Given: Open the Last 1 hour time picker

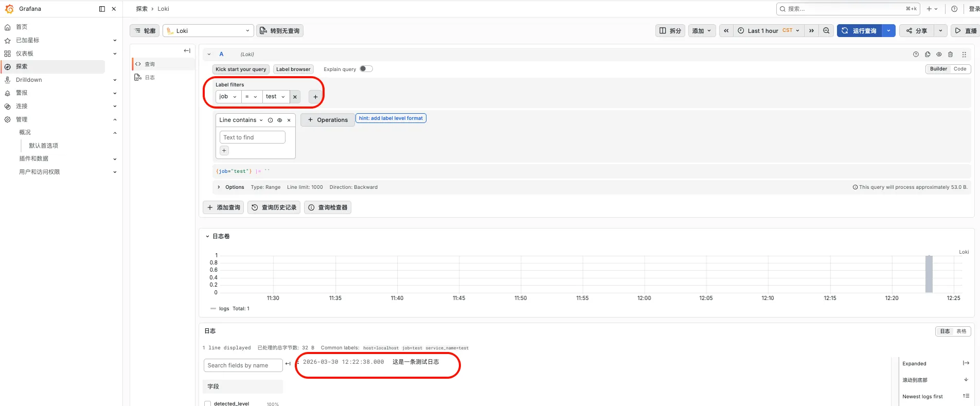Looking at the screenshot, I should tap(769, 31).
